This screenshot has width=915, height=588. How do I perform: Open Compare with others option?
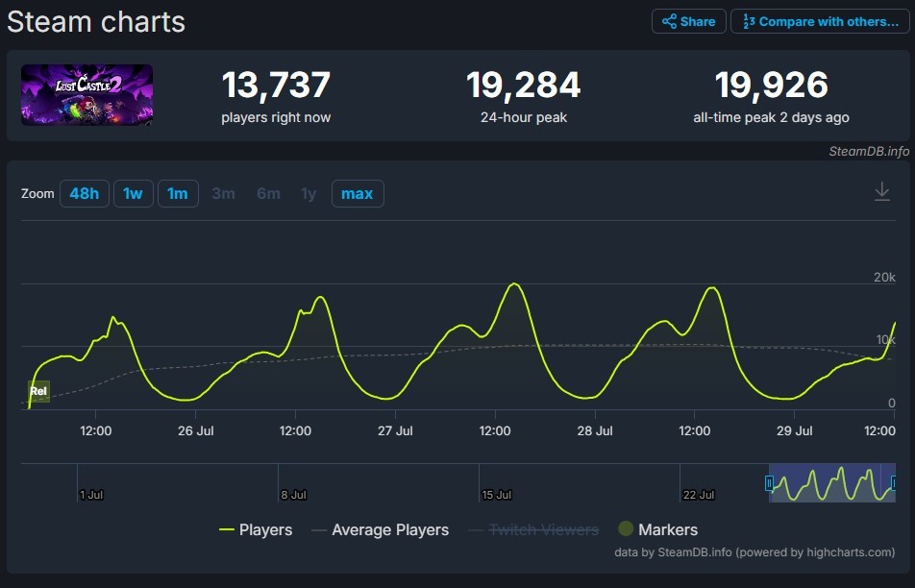820,21
